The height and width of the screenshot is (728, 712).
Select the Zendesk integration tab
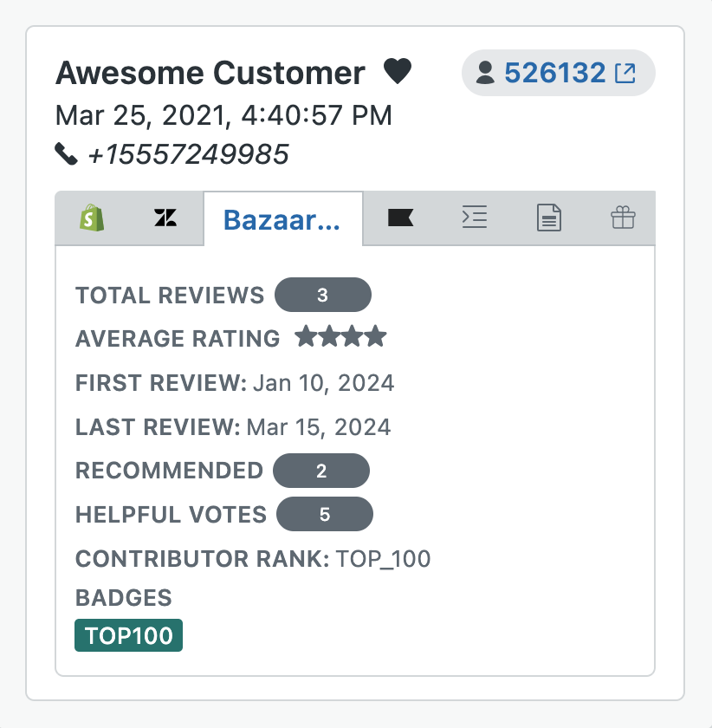pyautogui.click(x=165, y=218)
